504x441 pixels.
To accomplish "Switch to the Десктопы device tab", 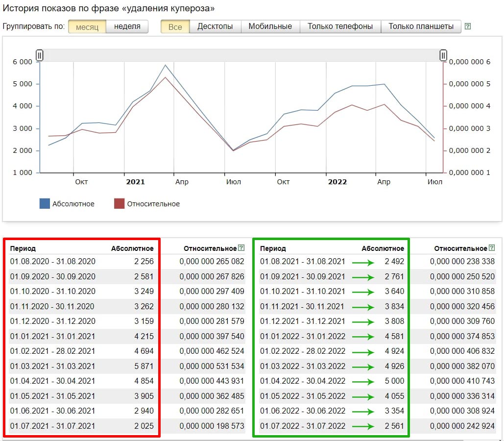I will click(x=215, y=26).
